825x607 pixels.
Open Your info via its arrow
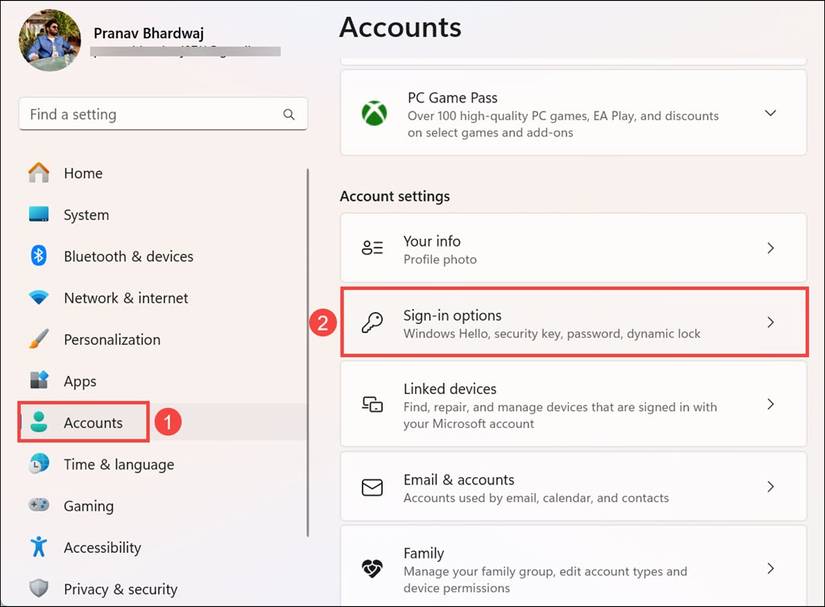pyautogui.click(x=770, y=248)
